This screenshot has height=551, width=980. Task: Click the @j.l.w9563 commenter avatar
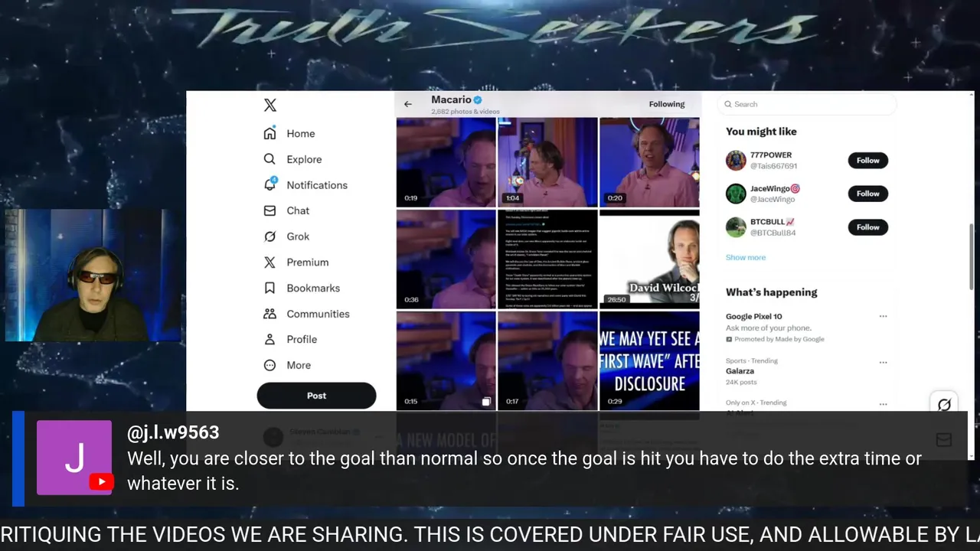click(74, 458)
